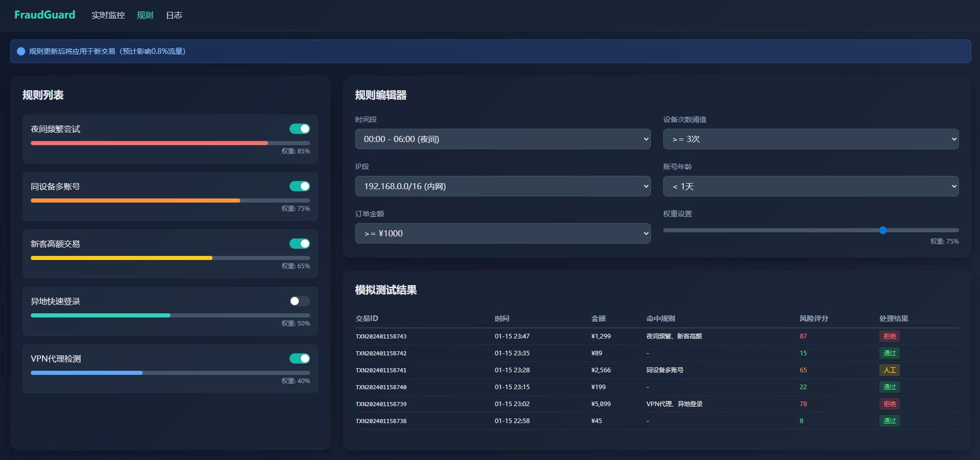Viewport: 980px width, 460px height.
Task: Click the 交易ID column header
Action: [x=367, y=318]
